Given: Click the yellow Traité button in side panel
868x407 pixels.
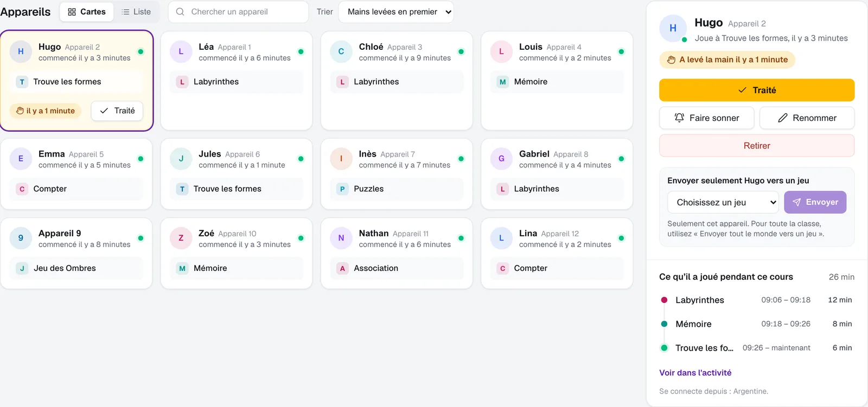Looking at the screenshot, I should [x=757, y=90].
